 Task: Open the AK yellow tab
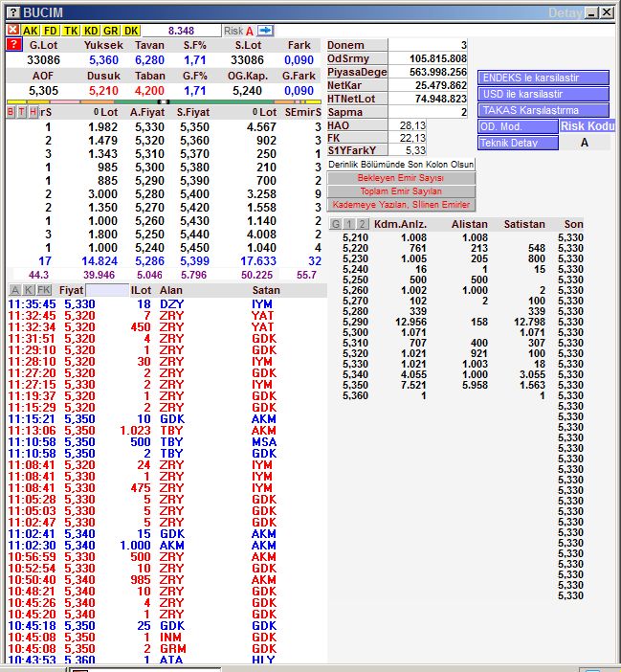point(31,31)
